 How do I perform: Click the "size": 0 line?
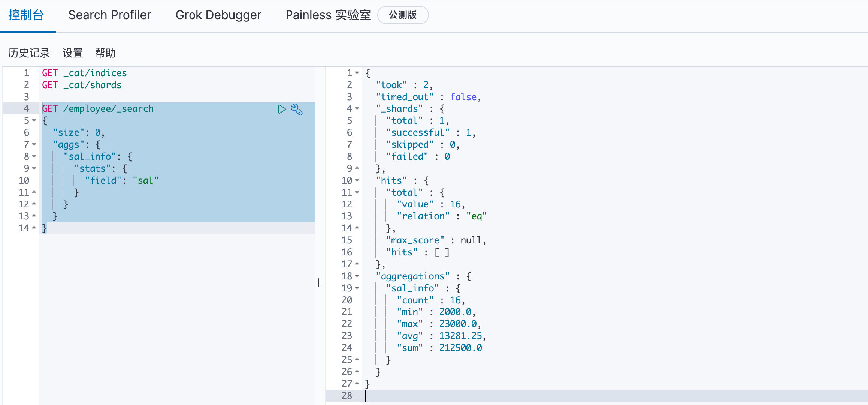[x=79, y=132]
